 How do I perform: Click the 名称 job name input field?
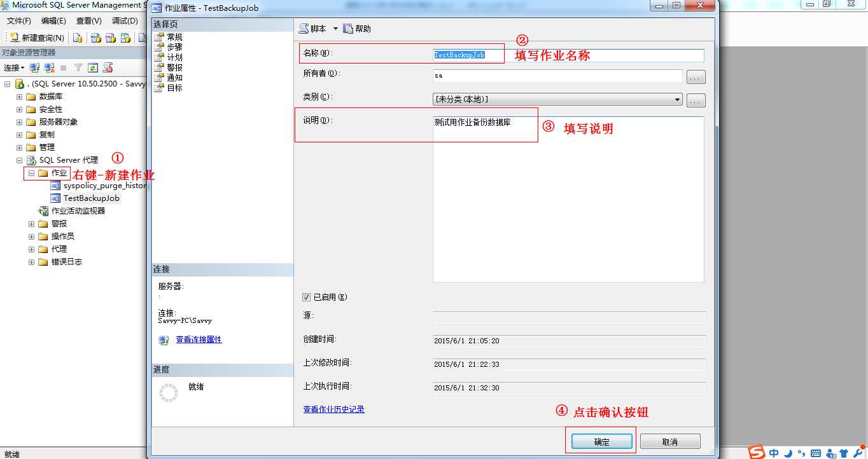(x=568, y=55)
